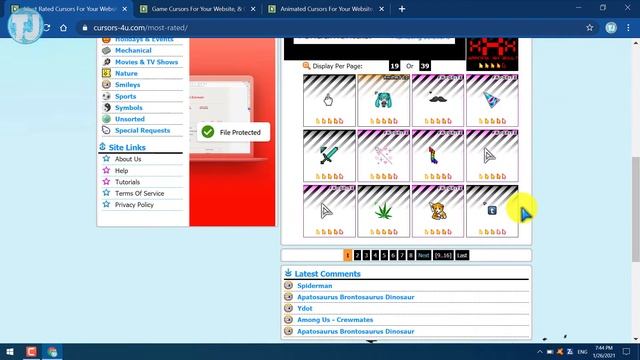
Task: Click the Smileys face icon
Action: tap(107, 84)
